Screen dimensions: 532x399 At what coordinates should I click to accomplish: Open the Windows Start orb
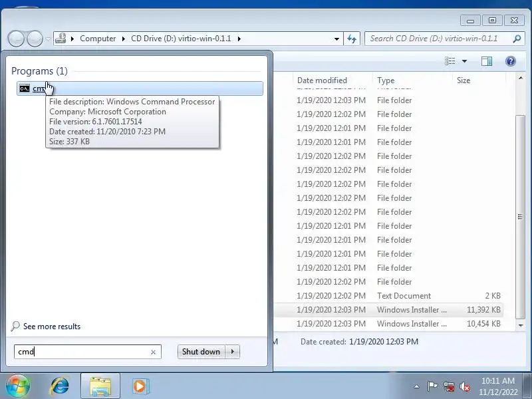point(18,386)
